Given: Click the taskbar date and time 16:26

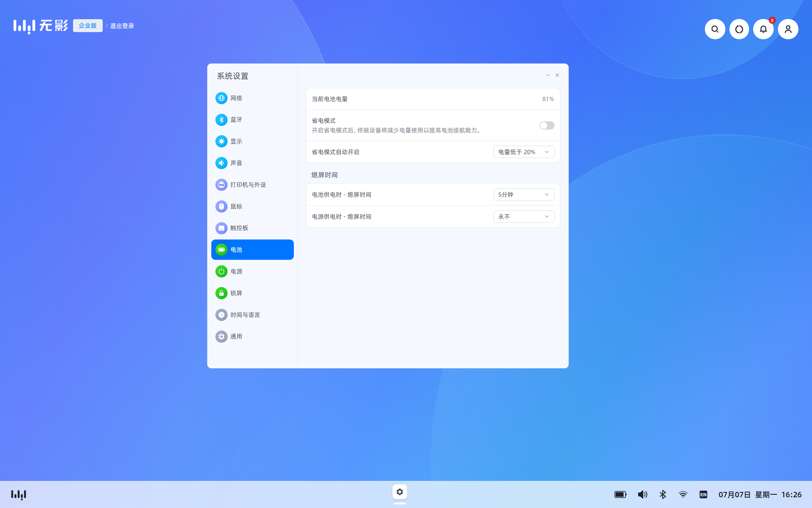Looking at the screenshot, I should [760, 494].
